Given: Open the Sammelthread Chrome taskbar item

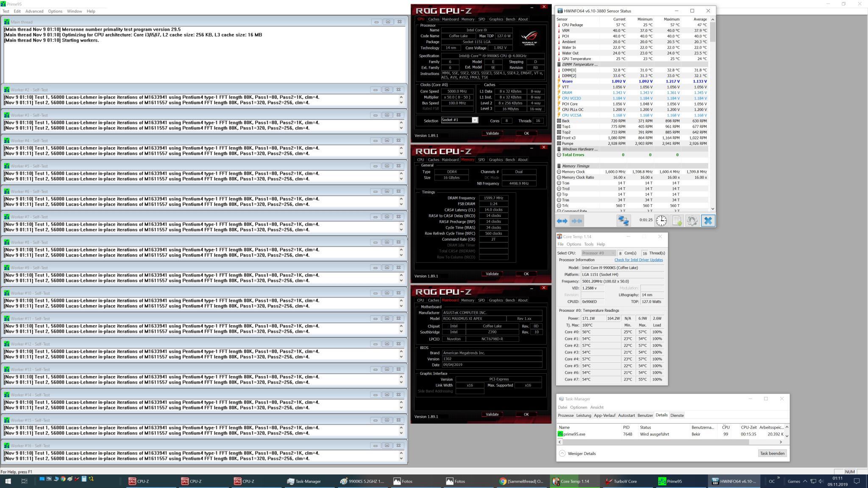Looking at the screenshot, I should (x=522, y=481).
